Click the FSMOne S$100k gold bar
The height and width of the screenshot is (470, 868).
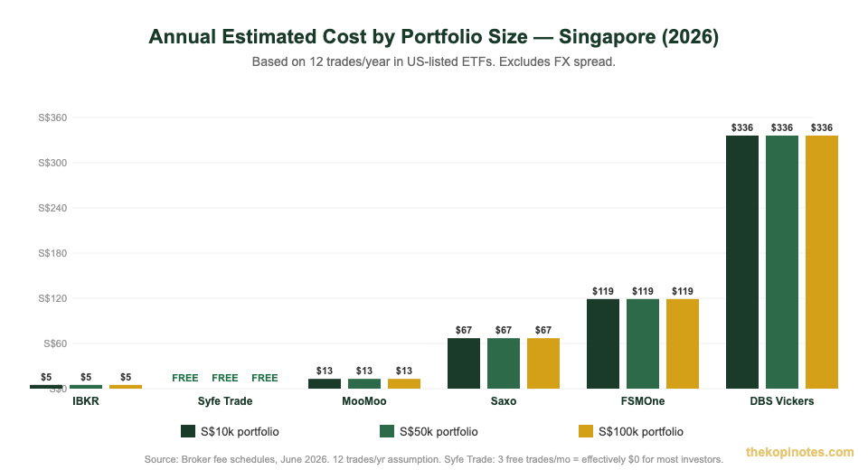683,343
